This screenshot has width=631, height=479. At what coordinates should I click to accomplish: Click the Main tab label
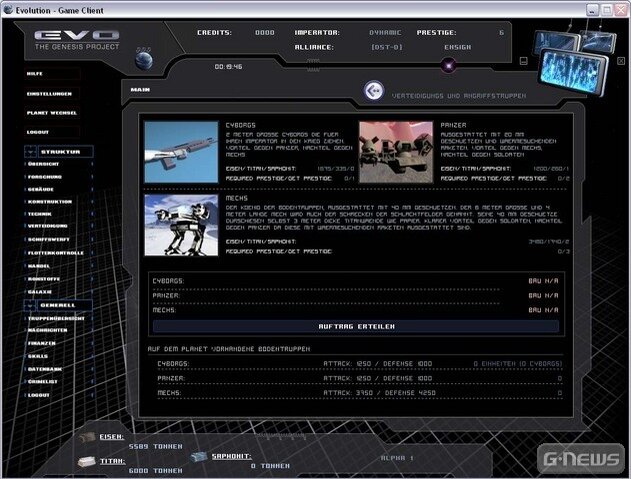[x=140, y=89]
